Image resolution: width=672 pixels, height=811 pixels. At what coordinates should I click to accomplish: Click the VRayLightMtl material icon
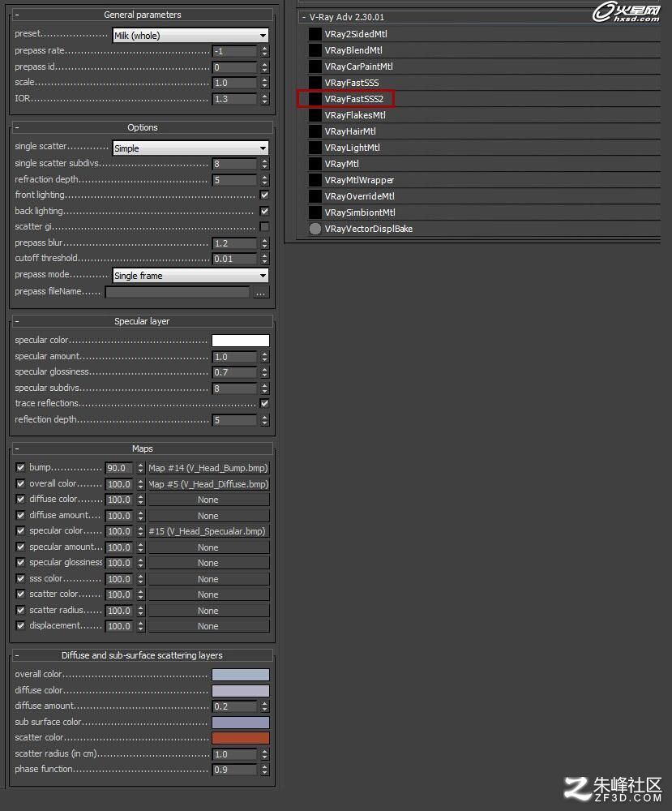coord(315,148)
